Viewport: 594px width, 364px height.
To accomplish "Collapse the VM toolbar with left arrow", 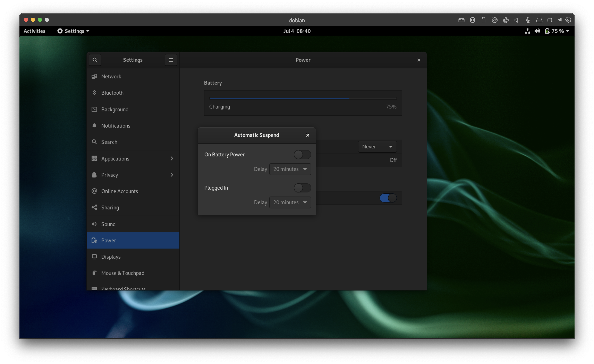I will tap(560, 20).
